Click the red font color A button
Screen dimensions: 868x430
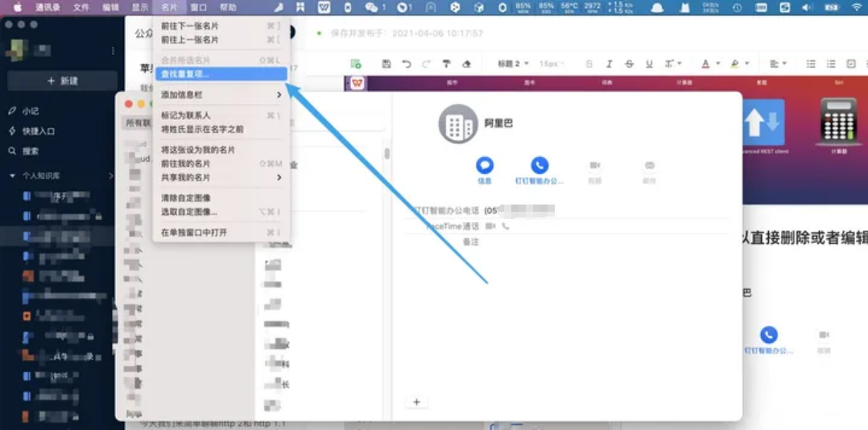coord(705,64)
